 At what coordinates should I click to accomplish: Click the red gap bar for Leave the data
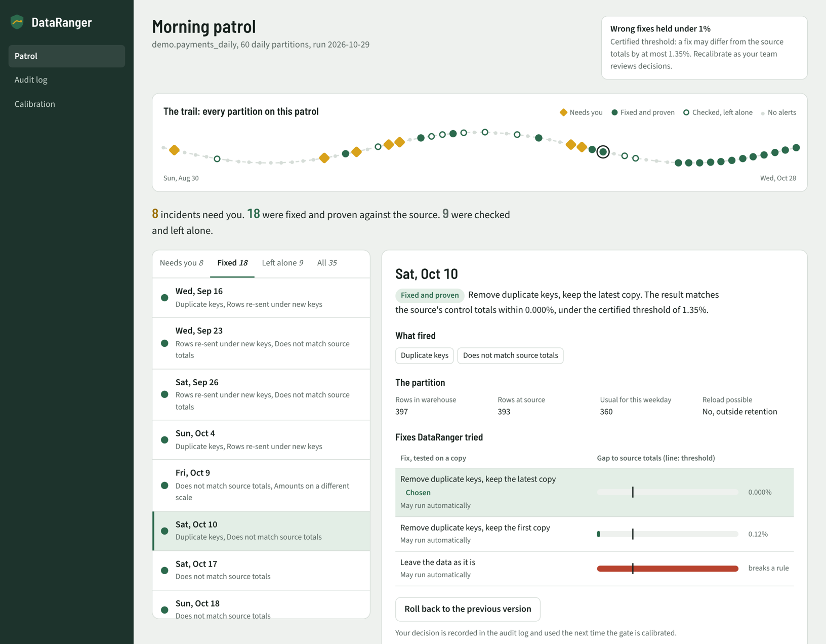pos(668,569)
